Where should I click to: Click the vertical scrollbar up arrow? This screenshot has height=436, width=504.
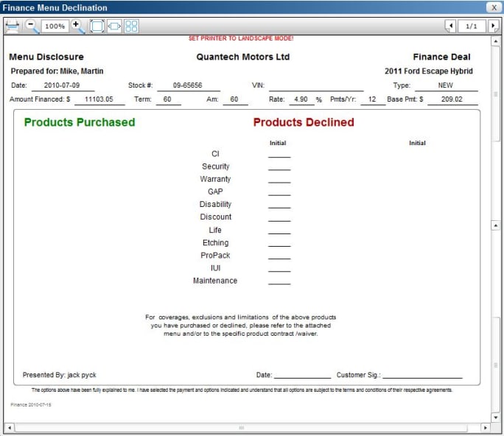point(496,41)
